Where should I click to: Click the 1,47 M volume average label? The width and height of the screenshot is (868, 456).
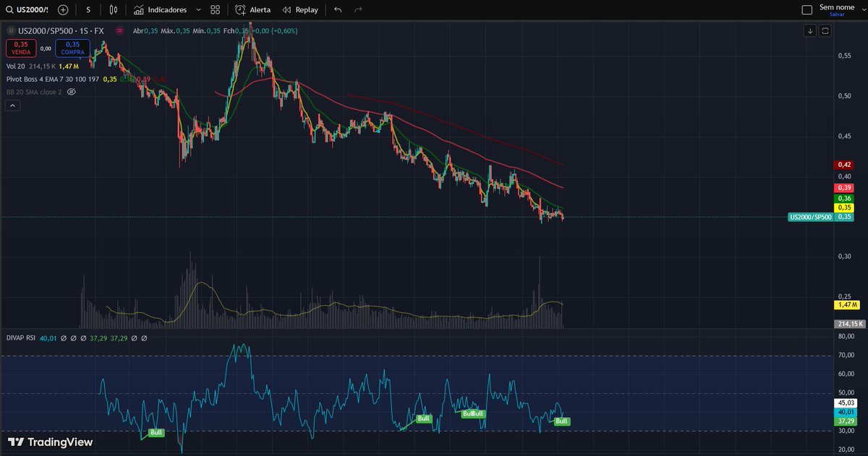pos(846,305)
